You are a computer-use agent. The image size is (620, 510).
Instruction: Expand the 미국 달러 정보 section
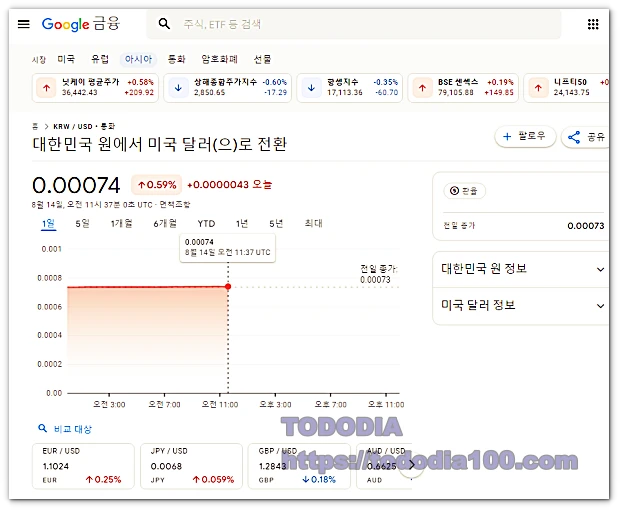[521, 305]
